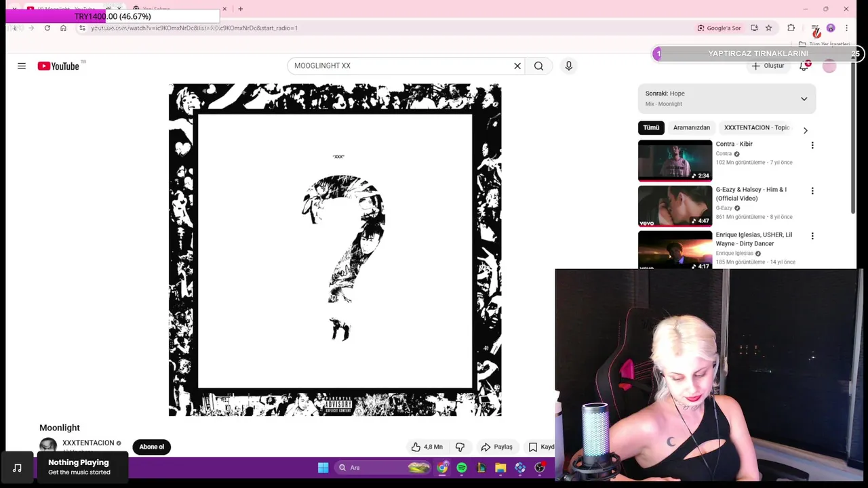This screenshot has width=868, height=488.
Task: Go to the browser home page icon
Action: (63, 28)
